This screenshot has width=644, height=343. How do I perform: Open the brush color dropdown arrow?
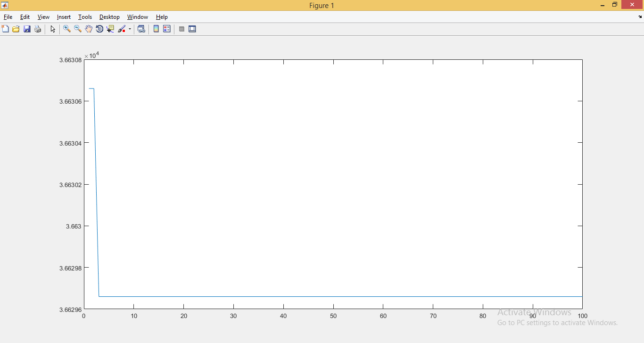click(130, 29)
